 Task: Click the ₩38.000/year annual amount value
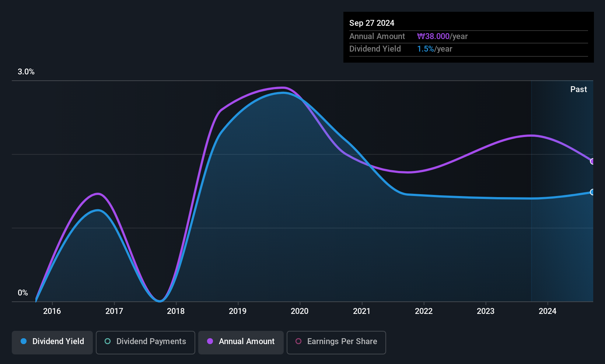click(442, 36)
